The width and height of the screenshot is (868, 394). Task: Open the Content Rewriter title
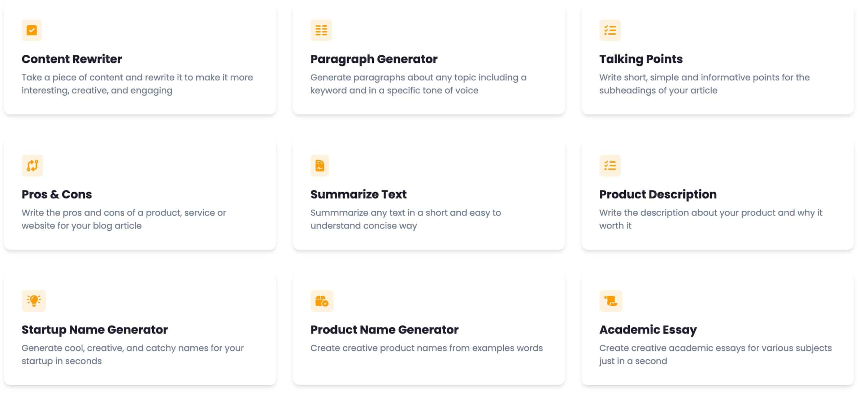coord(72,59)
